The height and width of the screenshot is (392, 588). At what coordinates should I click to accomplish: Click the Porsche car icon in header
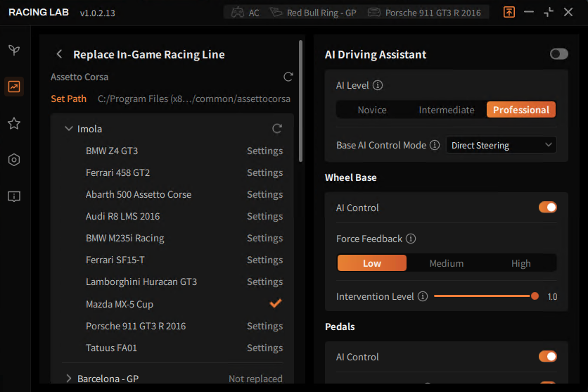(x=374, y=13)
